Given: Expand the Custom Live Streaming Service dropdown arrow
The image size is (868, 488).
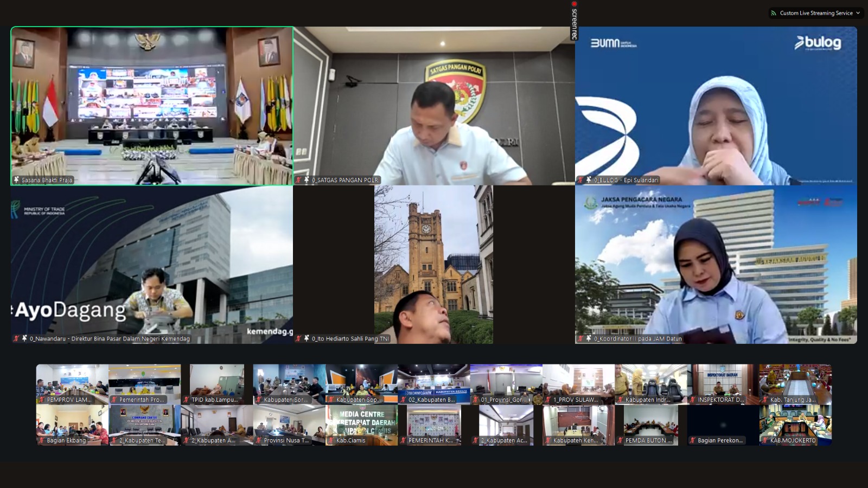Looking at the screenshot, I should point(858,13).
